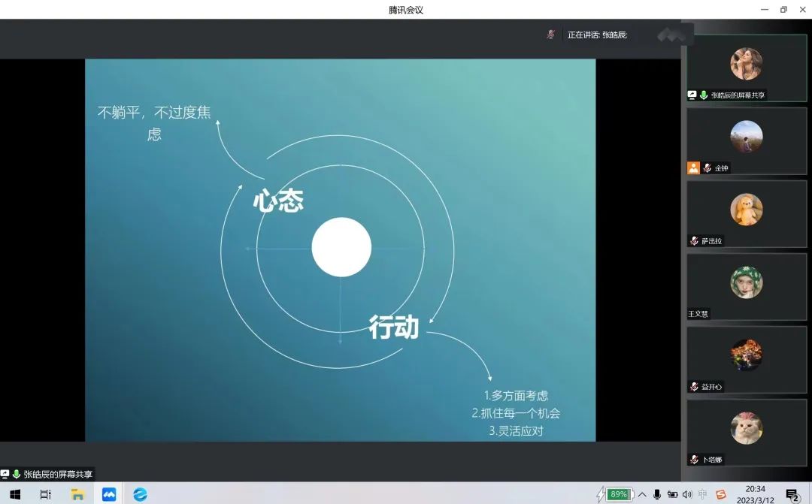Open the Windows Start menu
This screenshot has width=812, height=504.
click(15, 494)
